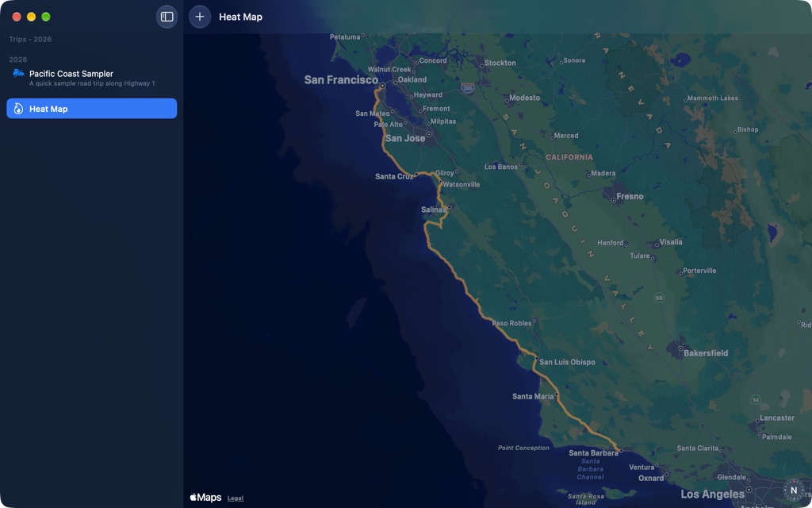812x508 pixels.
Task: Click the Madera map label
Action: pos(603,173)
